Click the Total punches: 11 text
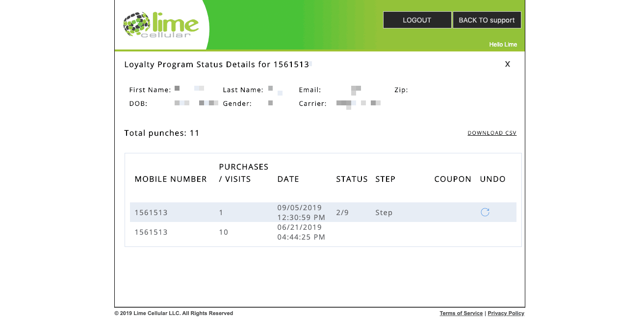This screenshot has height=318, width=644. [162, 133]
